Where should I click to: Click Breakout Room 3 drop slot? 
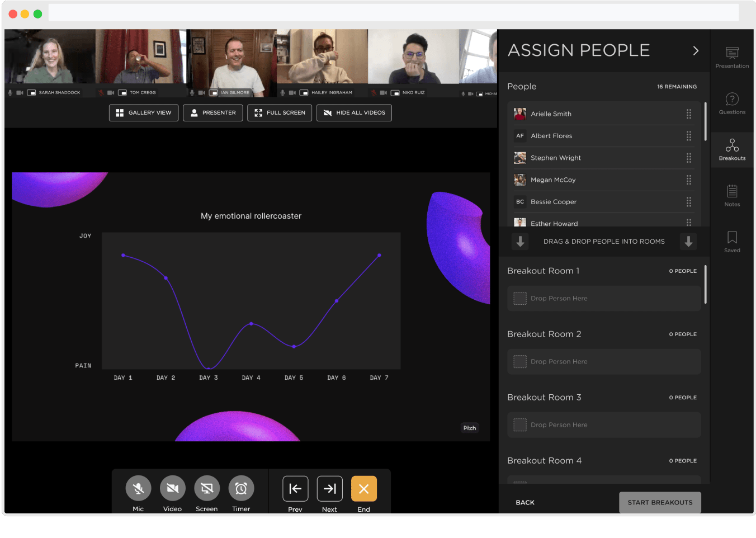(604, 425)
